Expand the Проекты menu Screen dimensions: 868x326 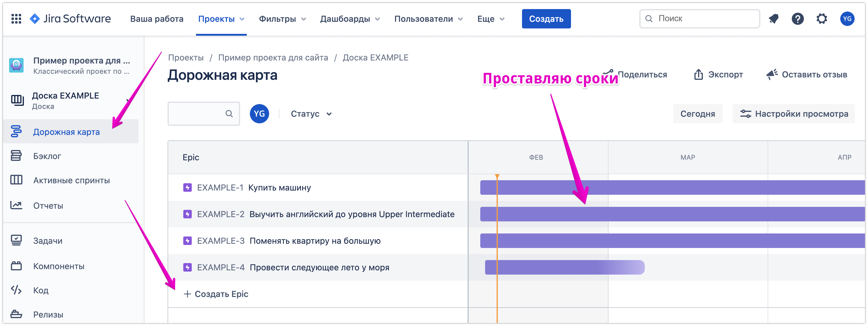pos(221,19)
